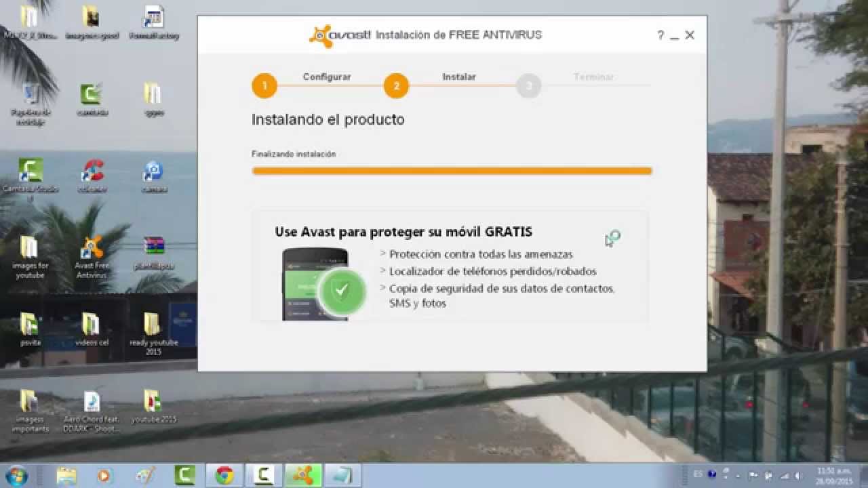Click step 2 Instalar circle

click(396, 86)
